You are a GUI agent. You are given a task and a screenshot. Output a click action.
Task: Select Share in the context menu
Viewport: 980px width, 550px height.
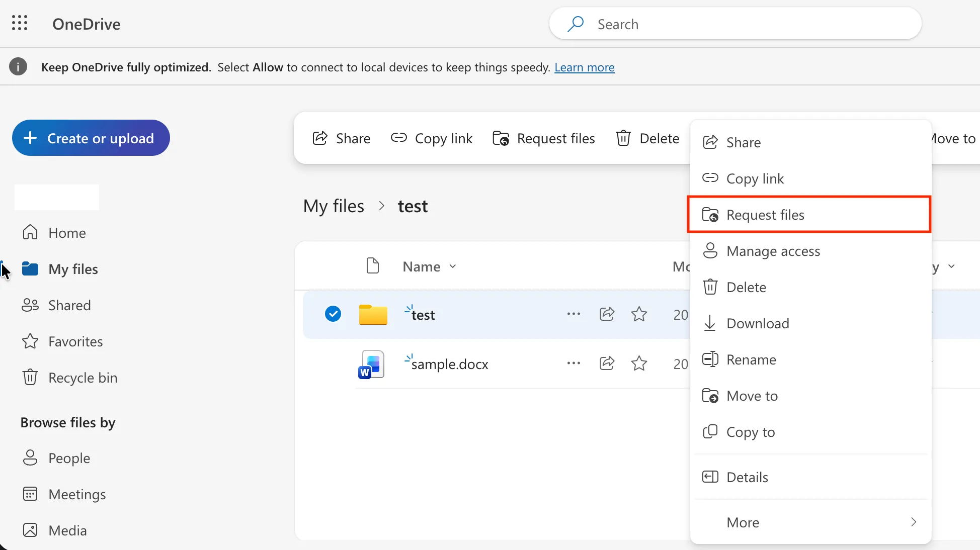(810, 142)
